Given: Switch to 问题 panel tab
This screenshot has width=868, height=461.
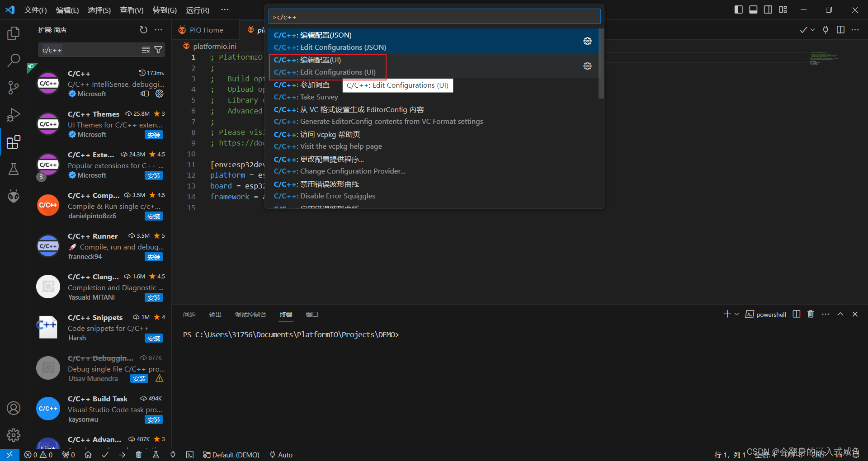Looking at the screenshot, I should [189, 315].
